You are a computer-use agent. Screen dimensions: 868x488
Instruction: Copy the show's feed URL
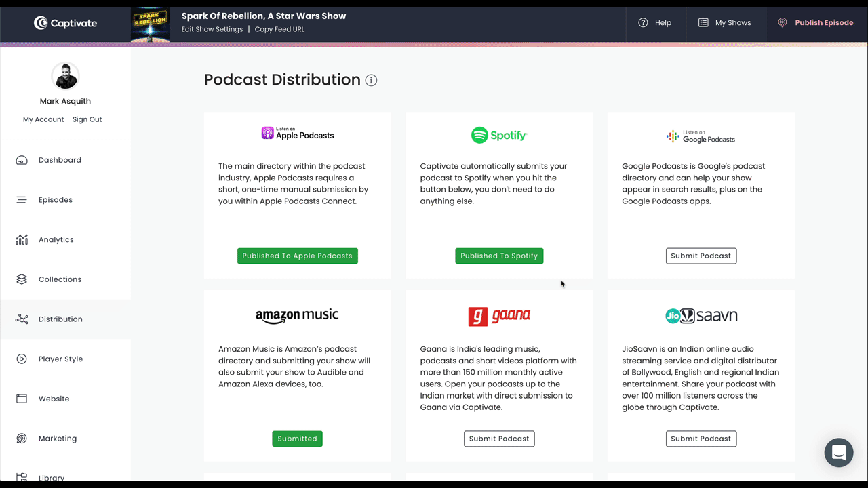click(x=279, y=29)
